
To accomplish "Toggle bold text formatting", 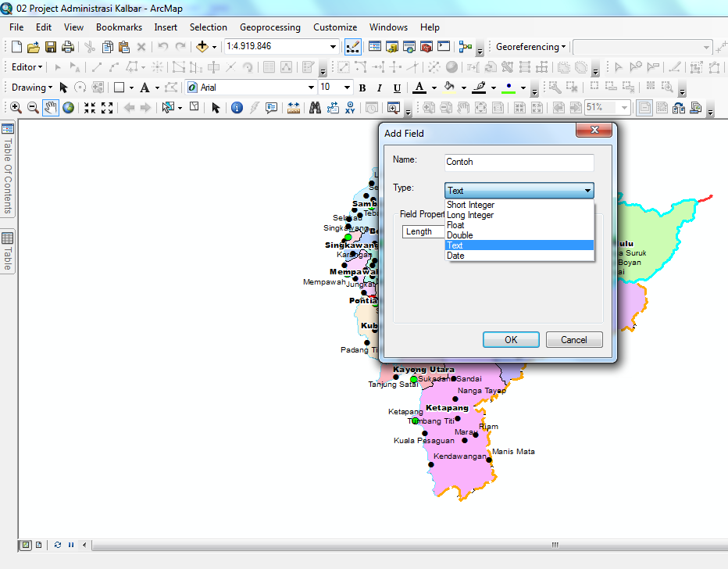I will coord(362,88).
